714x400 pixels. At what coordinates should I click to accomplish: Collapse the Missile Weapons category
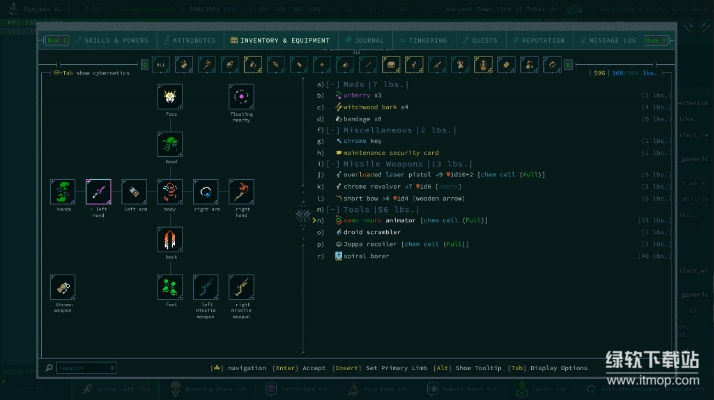click(x=333, y=164)
